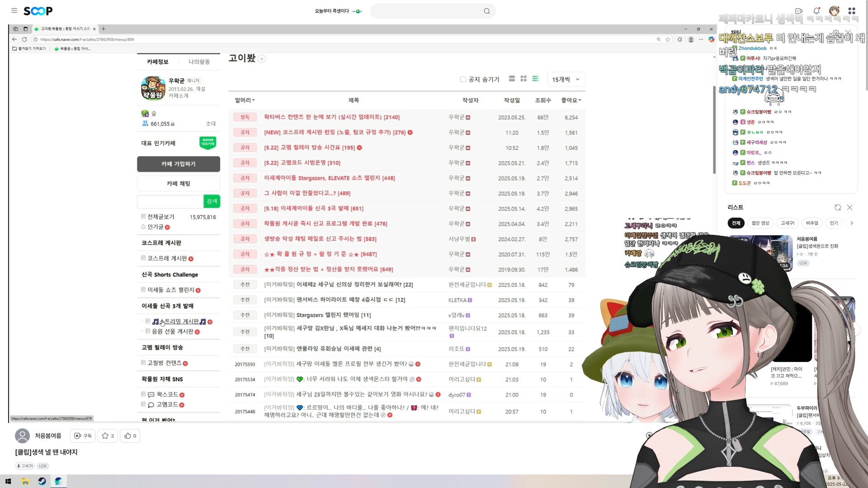Open the four-dot apps menu

[x=852, y=11]
